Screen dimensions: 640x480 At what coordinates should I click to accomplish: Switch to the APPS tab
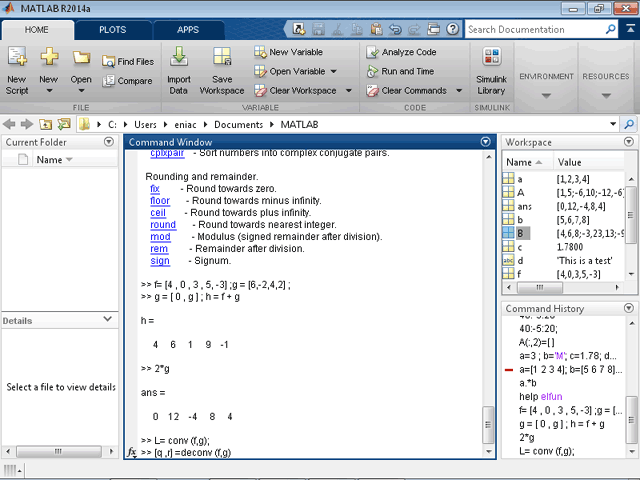tap(187, 30)
